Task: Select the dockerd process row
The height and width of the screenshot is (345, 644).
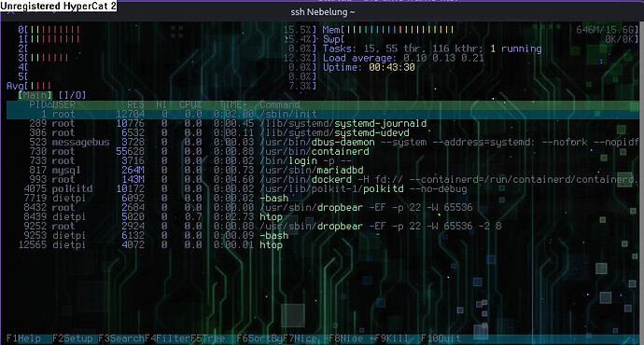Action: (x=323, y=180)
